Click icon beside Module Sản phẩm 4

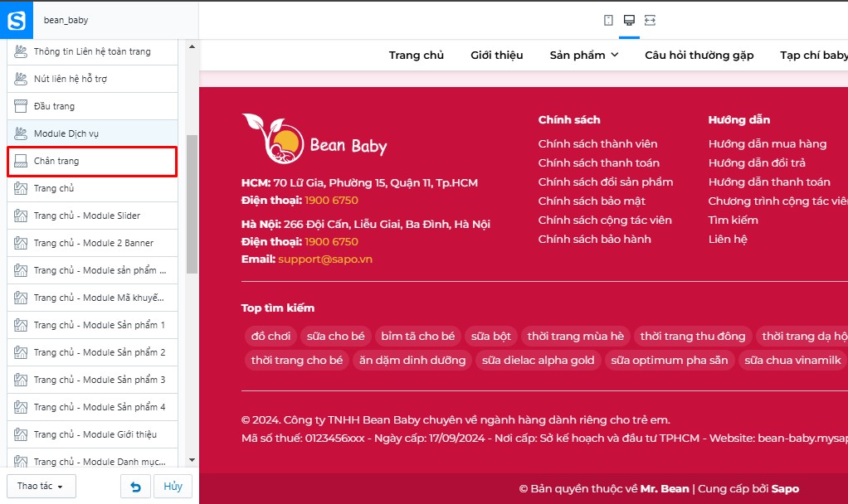tap(21, 407)
